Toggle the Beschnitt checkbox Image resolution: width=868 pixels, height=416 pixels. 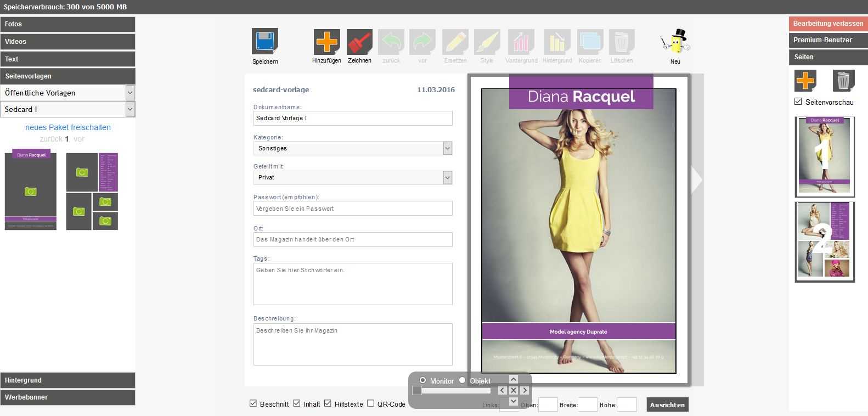253,403
